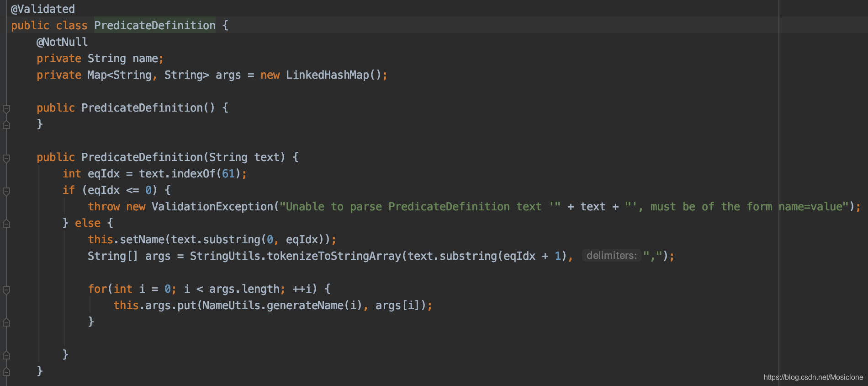Screen dimensions: 868x386
Task: Click the LinkedHashMap constructor call
Action: (333, 75)
